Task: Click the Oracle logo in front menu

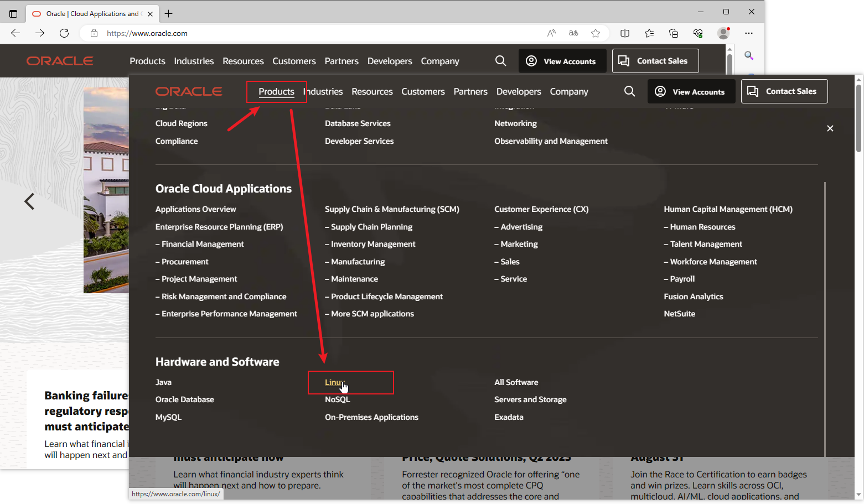Action: coord(189,91)
